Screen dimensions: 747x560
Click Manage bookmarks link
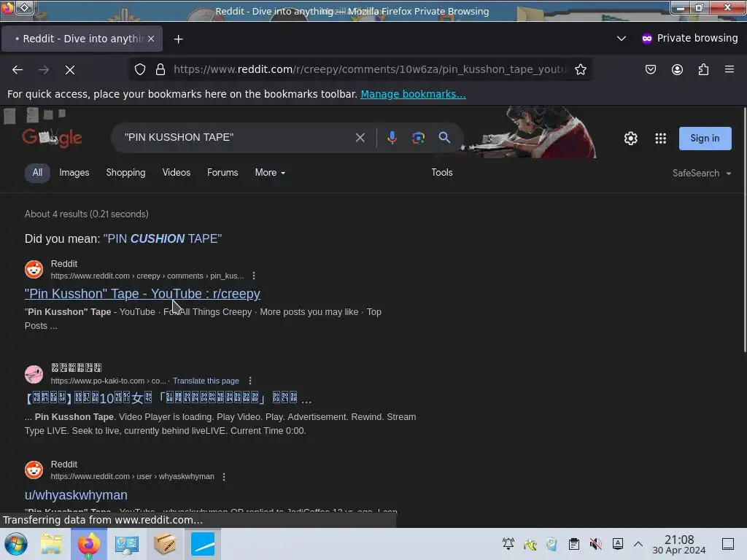(x=413, y=94)
